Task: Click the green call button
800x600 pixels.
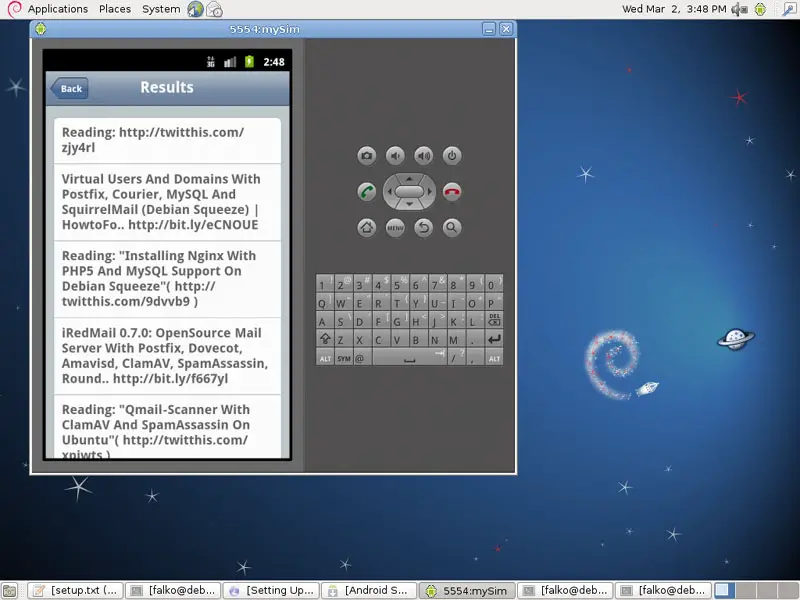Action: pos(366,192)
